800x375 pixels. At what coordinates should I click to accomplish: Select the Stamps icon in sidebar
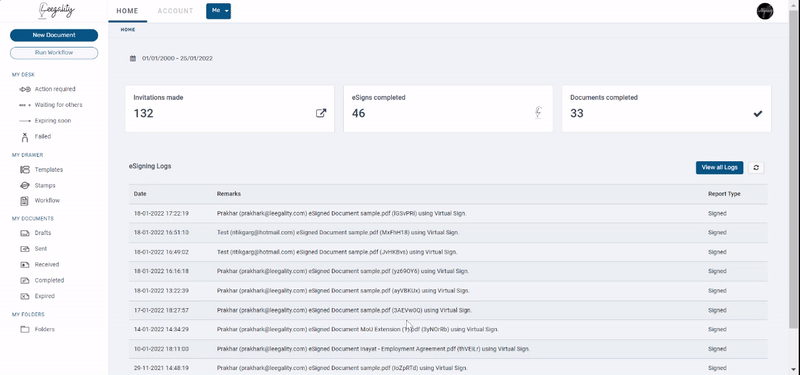point(25,185)
